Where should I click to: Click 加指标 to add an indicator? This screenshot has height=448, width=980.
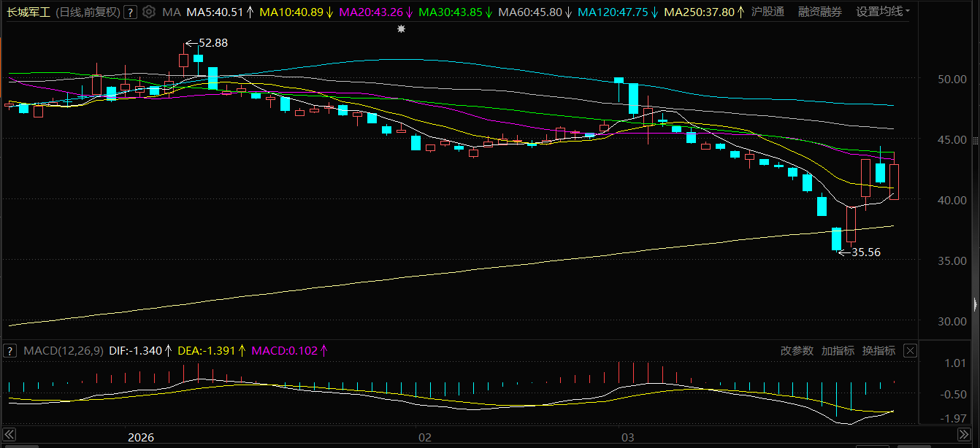click(838, 351)
